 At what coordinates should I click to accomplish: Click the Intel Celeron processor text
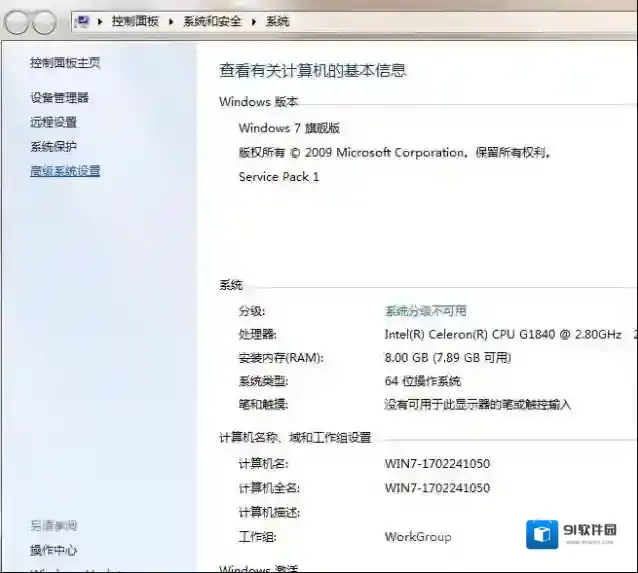(x=502, y=334)
